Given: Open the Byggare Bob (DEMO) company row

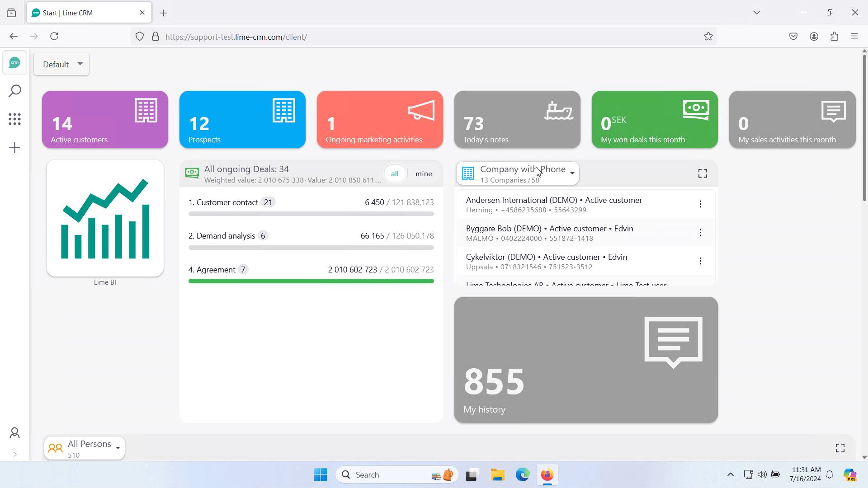Looking at the screenshot, I should click(x=586, y=233).
